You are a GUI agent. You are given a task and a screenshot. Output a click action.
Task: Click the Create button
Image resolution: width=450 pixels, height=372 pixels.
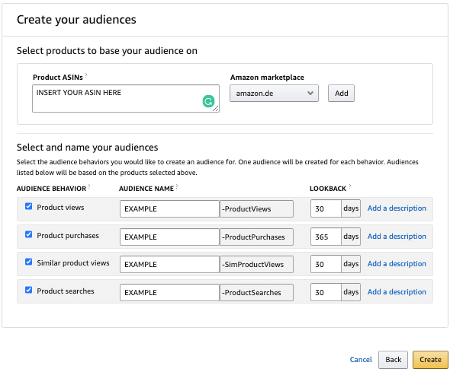[430, 360]
